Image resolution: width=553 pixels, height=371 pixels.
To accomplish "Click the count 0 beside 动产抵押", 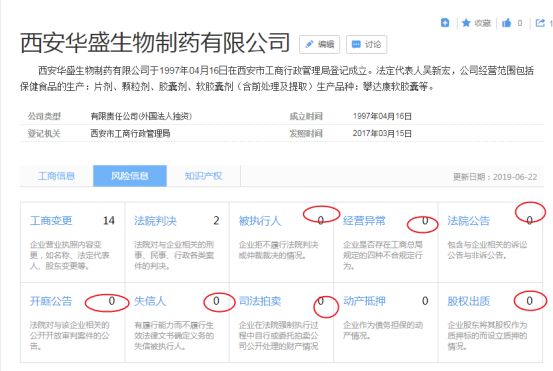I will pos(425,301).
